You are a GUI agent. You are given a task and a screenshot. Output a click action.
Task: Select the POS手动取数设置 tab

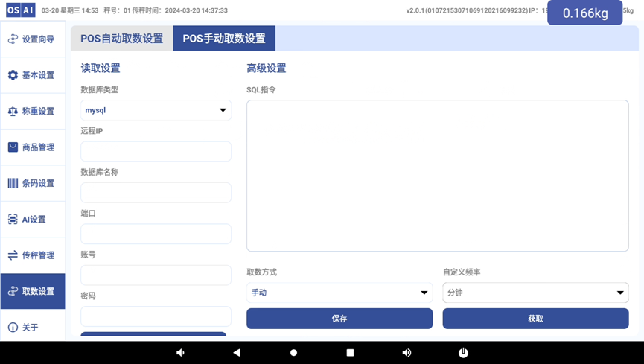pyautogui.click(x=224, y=39)
